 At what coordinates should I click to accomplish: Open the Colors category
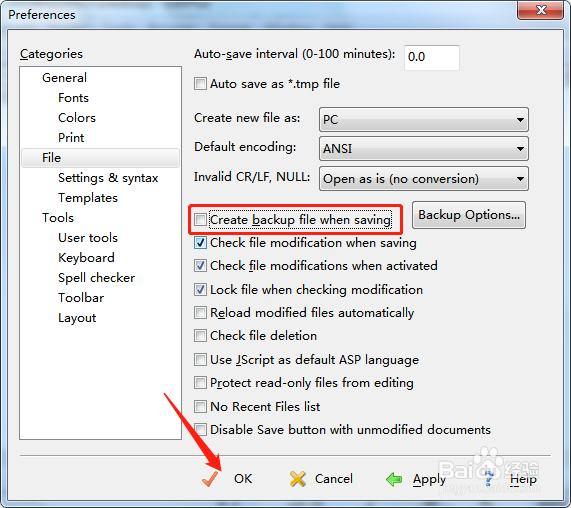click(77, 118)
